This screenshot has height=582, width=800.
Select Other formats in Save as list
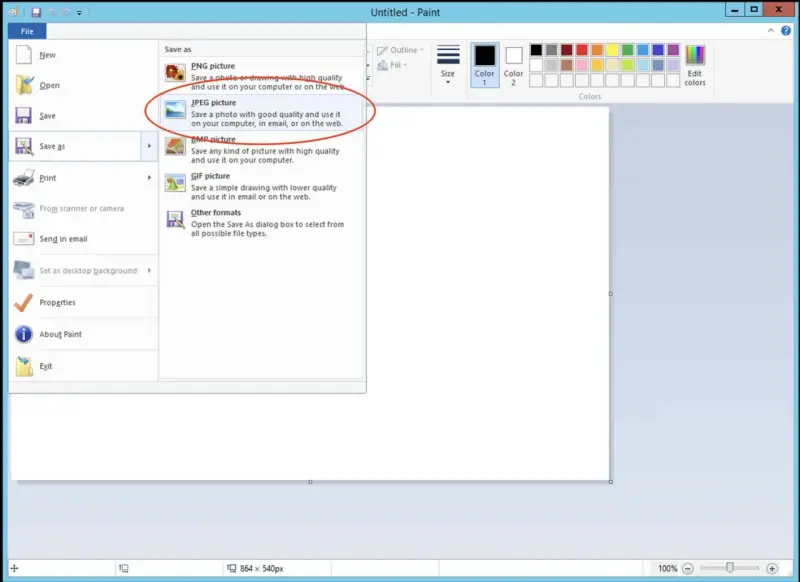click(262, 223)
